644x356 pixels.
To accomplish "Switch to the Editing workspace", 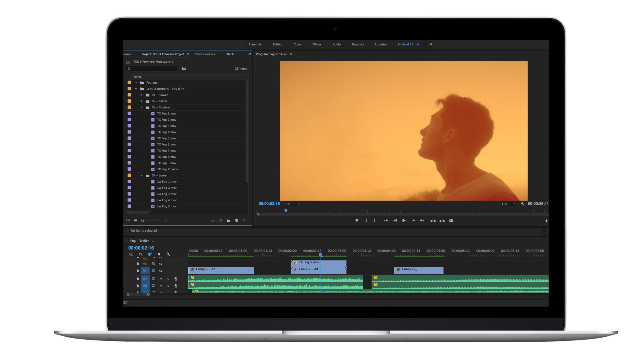I will coord(277,45).
